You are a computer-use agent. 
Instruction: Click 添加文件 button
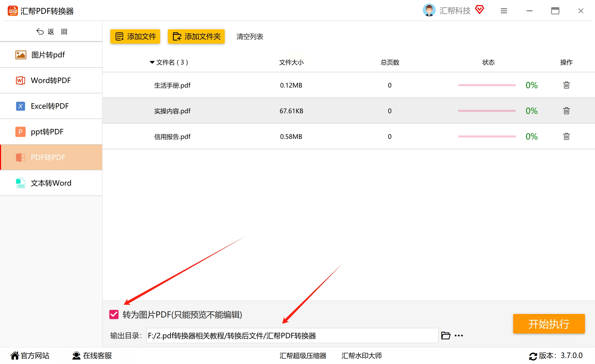click(135, 36)
